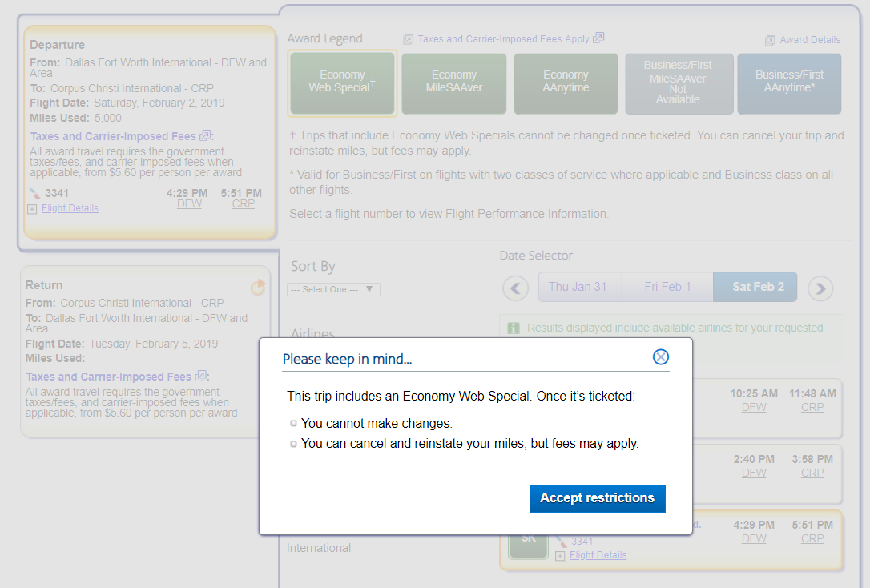Click the popup icon beside Departure Taxes and Fees

coord(205,136)
